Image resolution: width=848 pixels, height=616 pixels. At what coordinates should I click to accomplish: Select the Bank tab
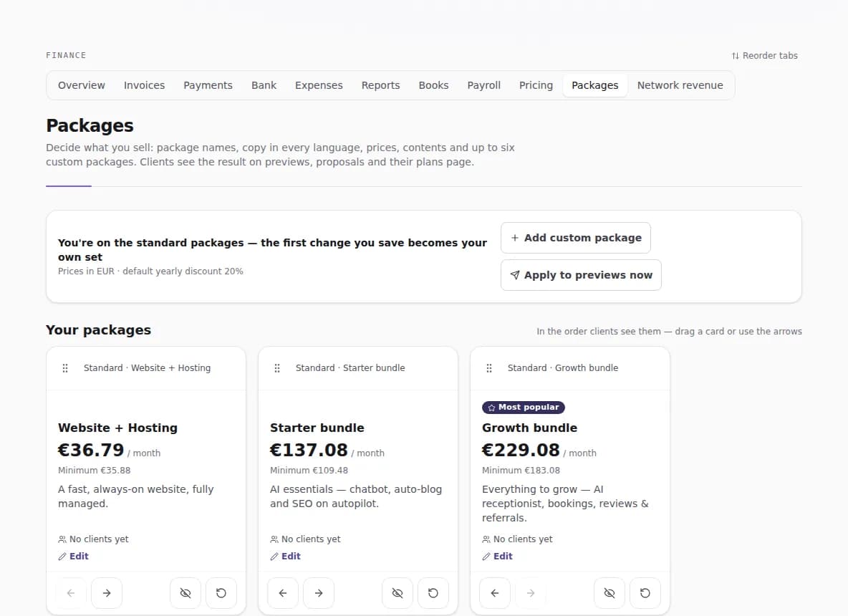click(x=264, y=85)
